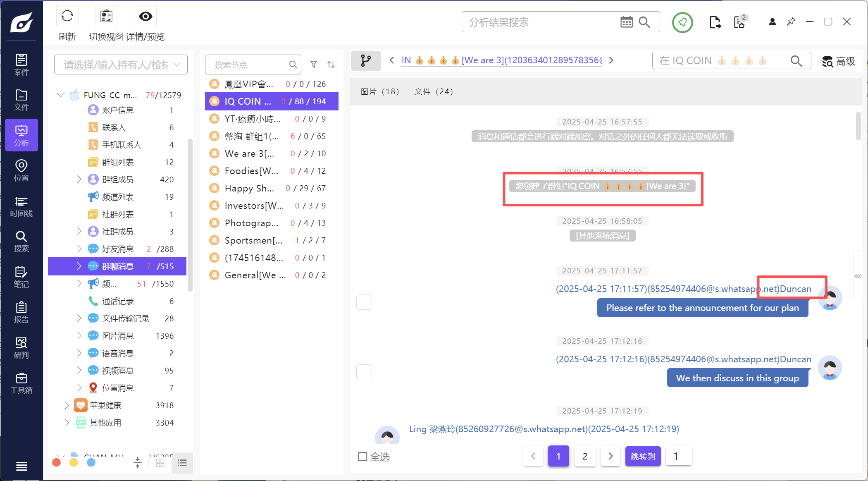Click the red color dot at bottom left
The height and width of the screenshot is (481, 868).
pyautogui.click(x=57, y=462)
